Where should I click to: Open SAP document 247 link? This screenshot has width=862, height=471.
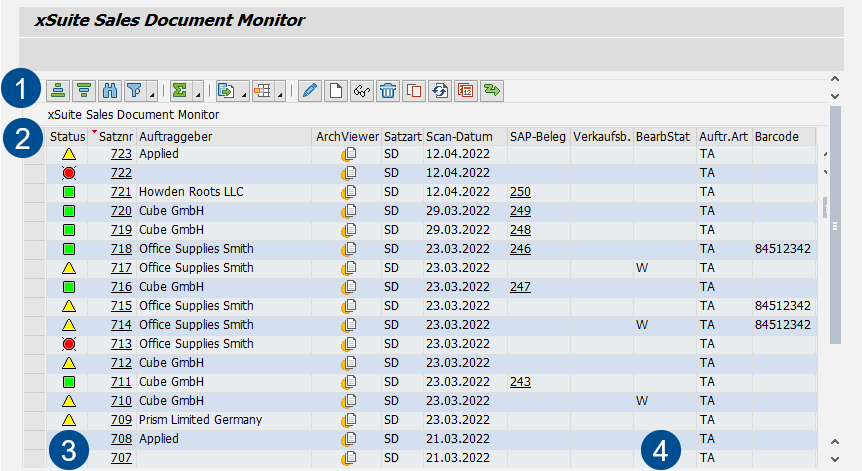(520, 287)
